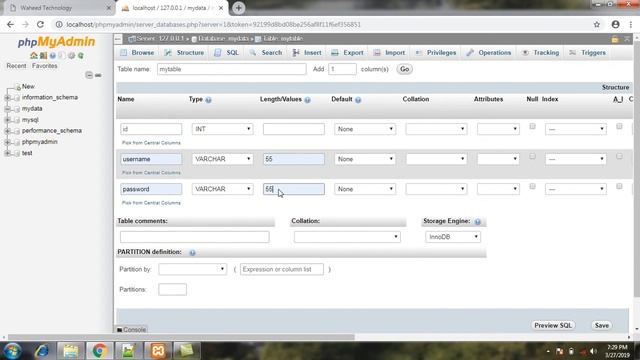Open Partition by dropdown
Screen dimensions: 640x360
coord(192,269)
